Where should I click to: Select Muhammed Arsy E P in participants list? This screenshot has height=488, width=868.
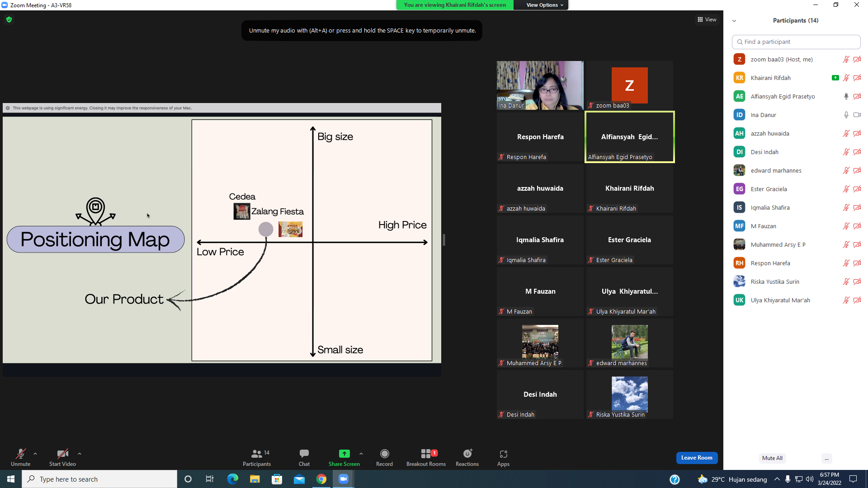797,244
